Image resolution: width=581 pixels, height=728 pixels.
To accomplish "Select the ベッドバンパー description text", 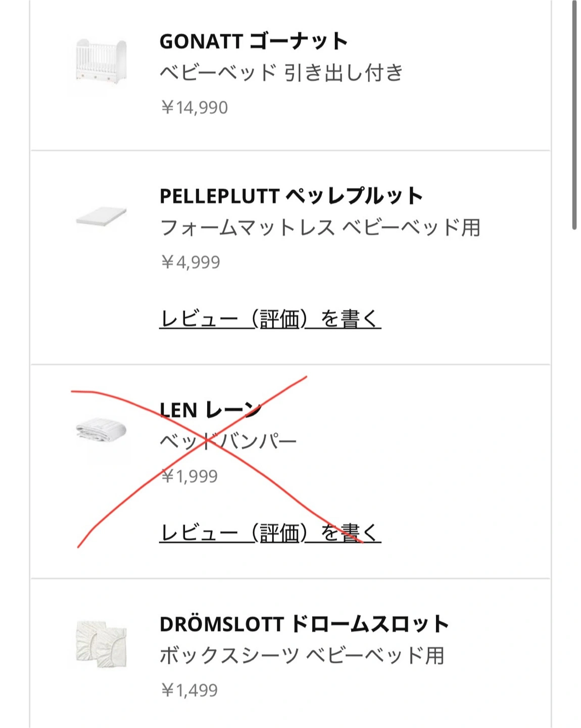I will click(x=228, y=441).
